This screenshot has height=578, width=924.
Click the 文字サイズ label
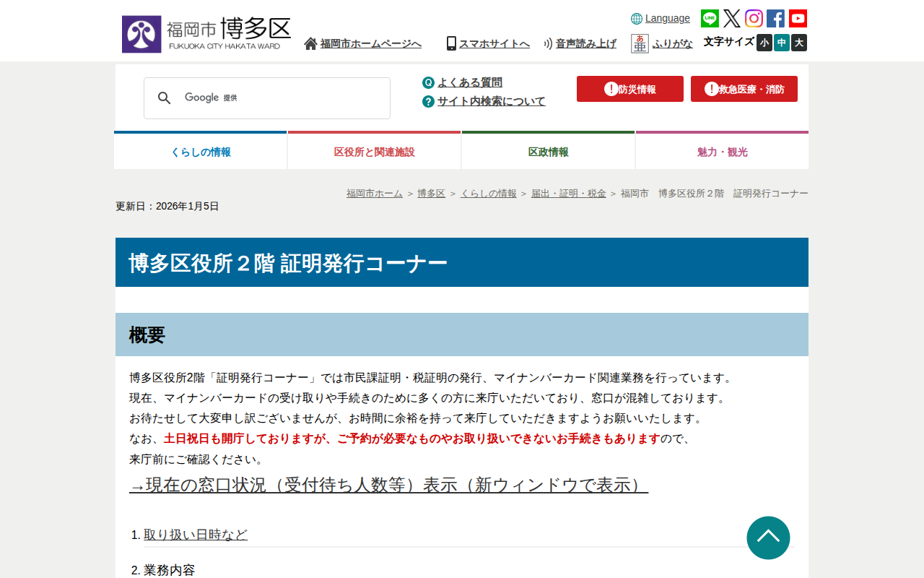[x=729, y=42]
